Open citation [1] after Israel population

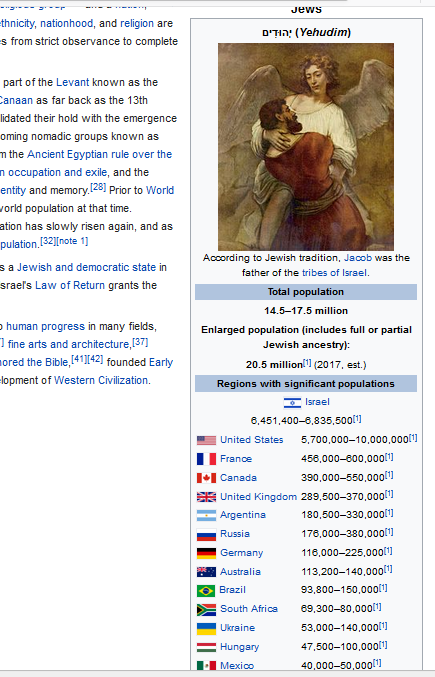[x=357, y=418]
